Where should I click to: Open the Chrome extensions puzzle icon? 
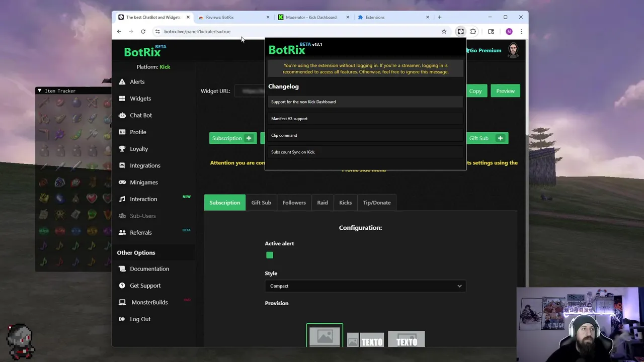(x=473, y=31)
